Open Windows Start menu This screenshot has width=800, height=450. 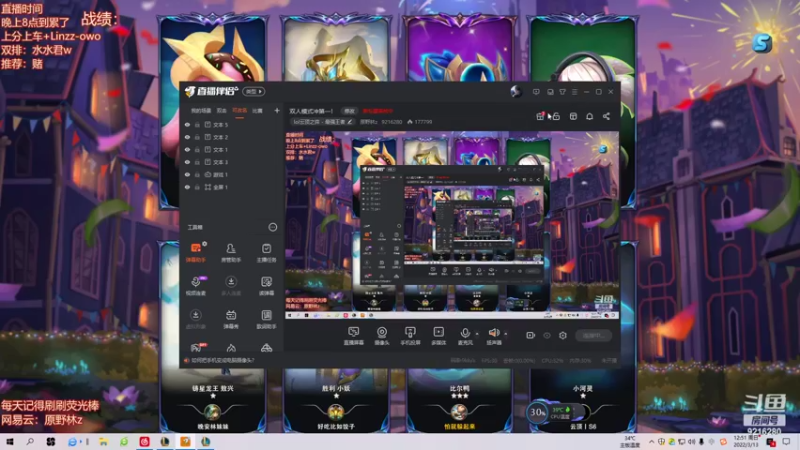coord(9,442)
